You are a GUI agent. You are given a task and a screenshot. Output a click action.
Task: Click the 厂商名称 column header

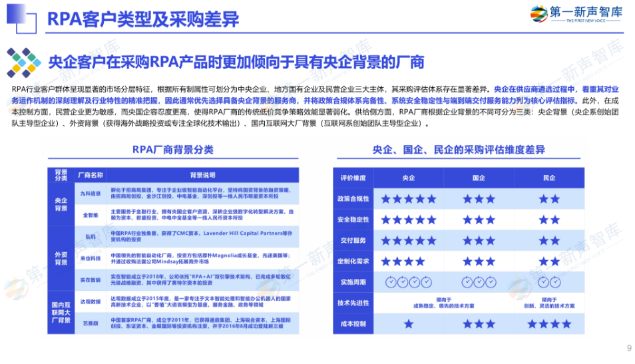point(91,175)
